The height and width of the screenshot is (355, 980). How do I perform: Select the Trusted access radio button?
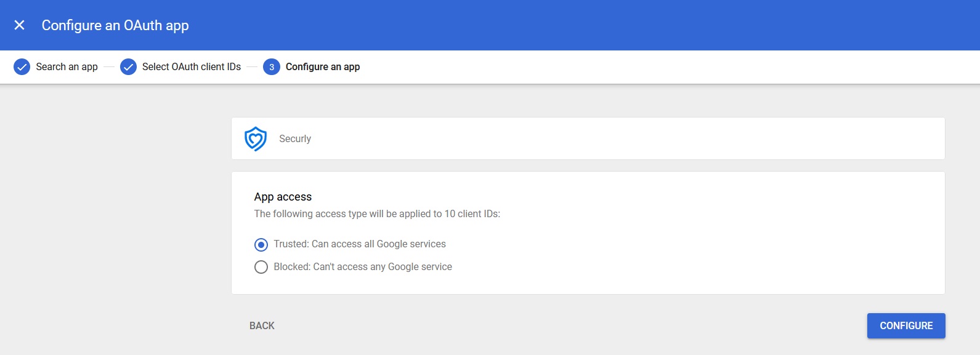click(261, 245)
